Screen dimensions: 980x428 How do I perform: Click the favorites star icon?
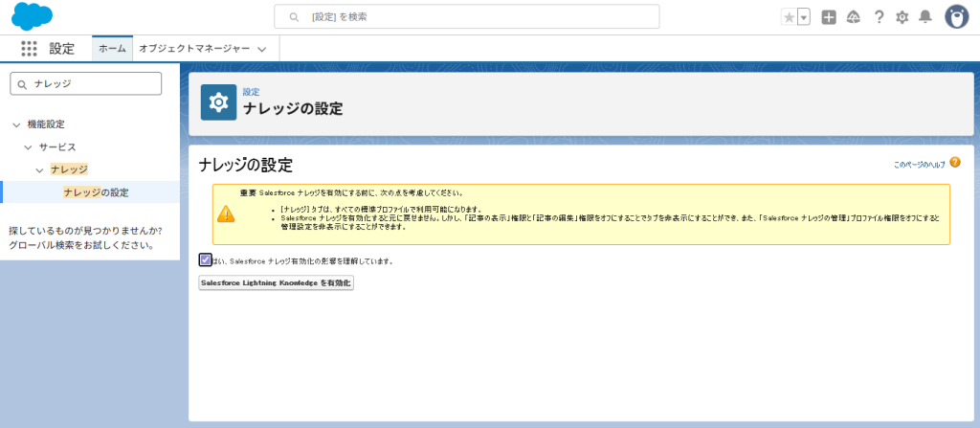(x=789, y=17)
